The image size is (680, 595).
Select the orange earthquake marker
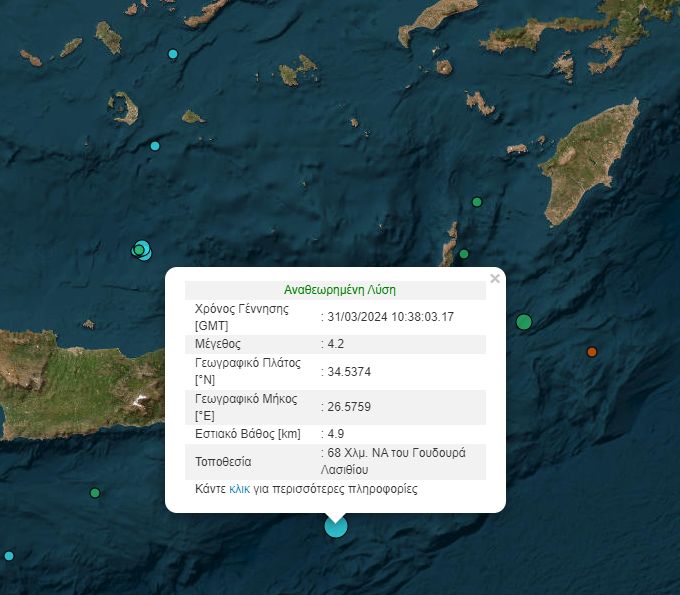(592, 352)
